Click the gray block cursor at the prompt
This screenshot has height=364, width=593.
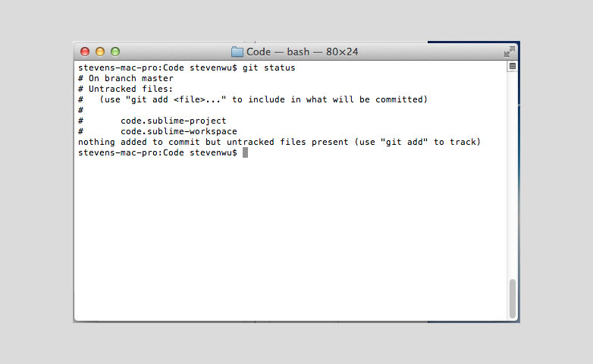(x=245, y=152)
